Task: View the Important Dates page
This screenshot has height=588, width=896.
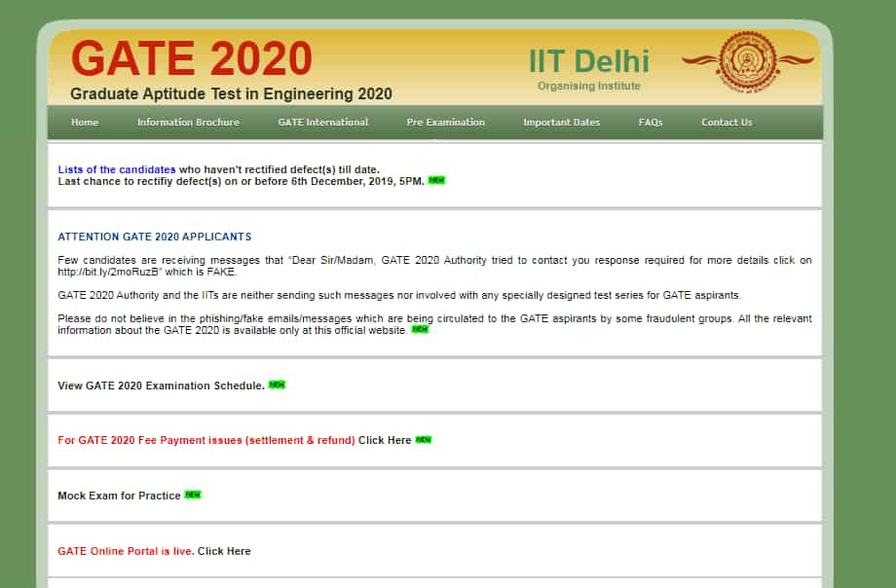Action: (x=562, y=122)
